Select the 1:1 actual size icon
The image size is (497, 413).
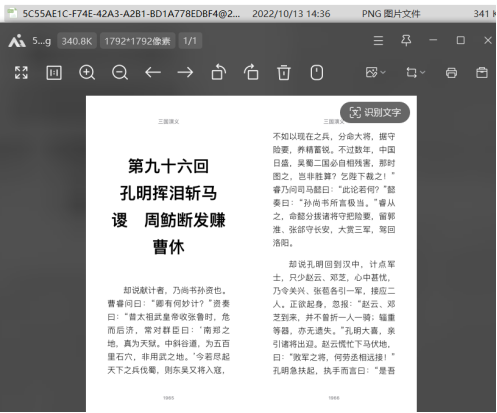tap(54, 72)
